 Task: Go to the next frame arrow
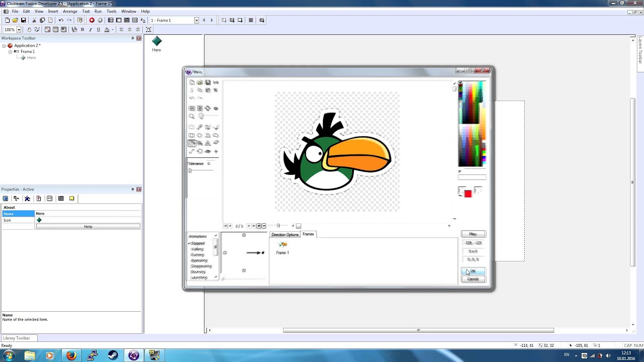pos(211,20)
